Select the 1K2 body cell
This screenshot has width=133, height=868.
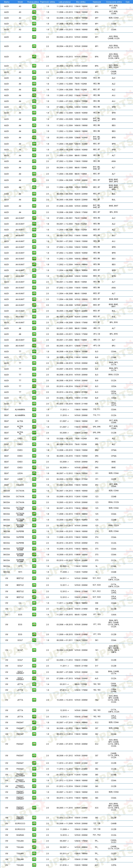(97, 700)
